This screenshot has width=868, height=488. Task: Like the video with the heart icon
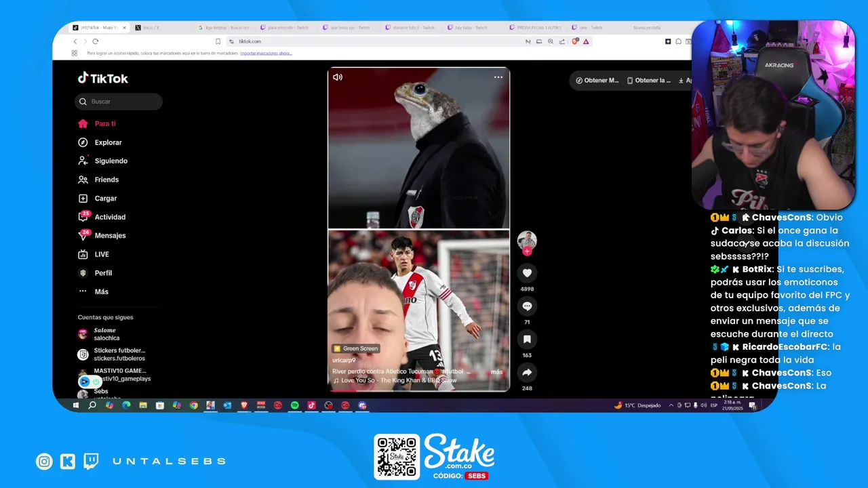pyautogui.click(x=527, y=273)
